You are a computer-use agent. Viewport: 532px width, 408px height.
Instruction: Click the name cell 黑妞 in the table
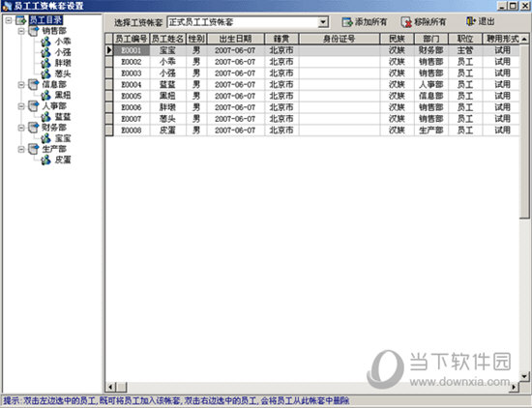coord(167,97)
